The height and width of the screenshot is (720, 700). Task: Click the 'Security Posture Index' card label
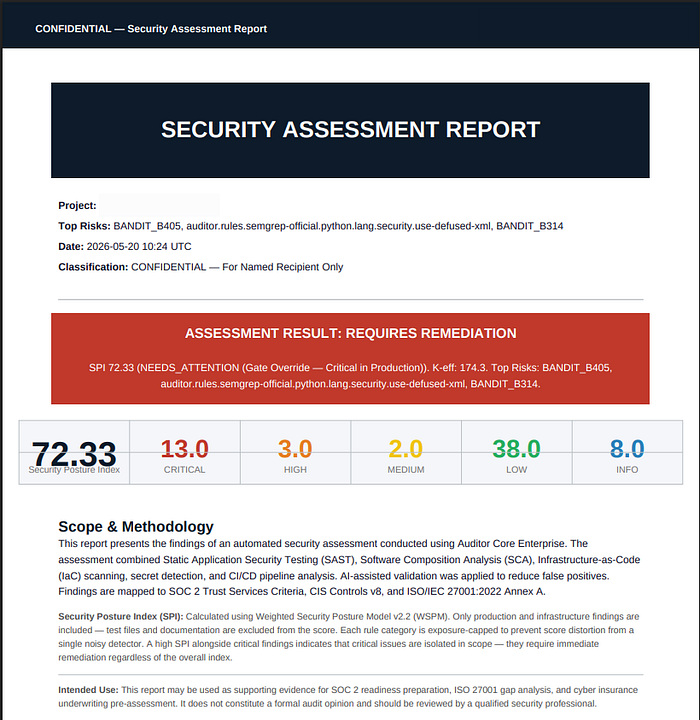point(74,470)
